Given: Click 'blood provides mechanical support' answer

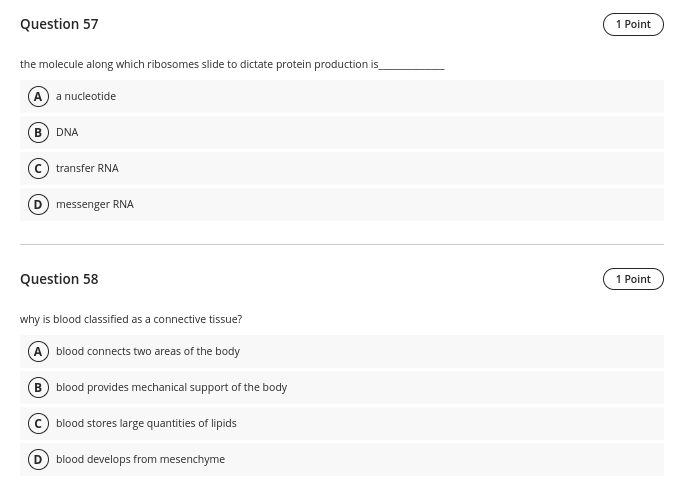Looking at the screenshot, I should 171,388.
